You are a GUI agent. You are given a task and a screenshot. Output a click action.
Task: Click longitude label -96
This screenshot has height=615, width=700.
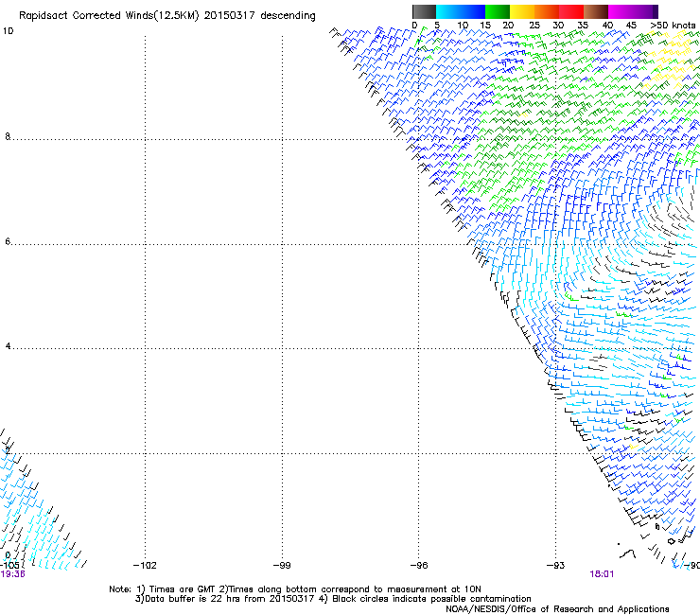click(x=419, y=566)
